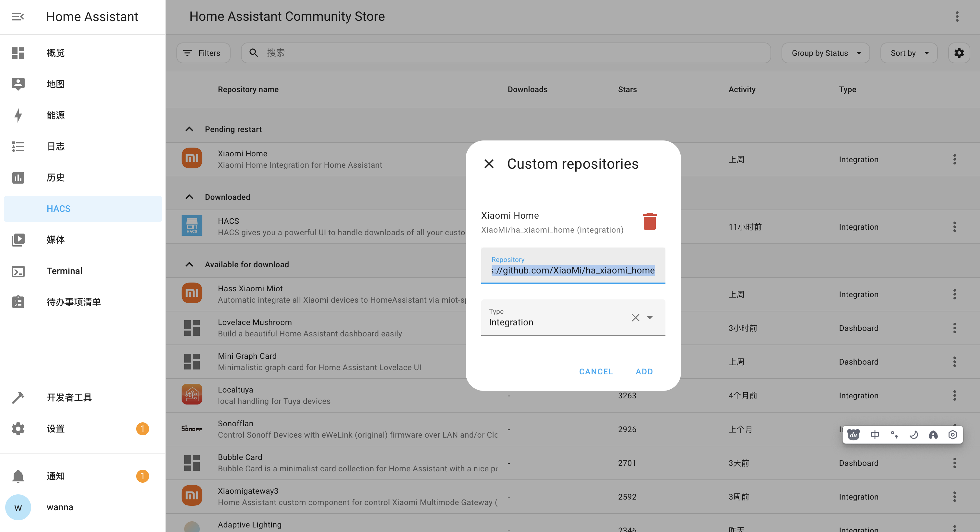Click the HACS repository logo
Viewport: 980px width, 532px height.
192,226
